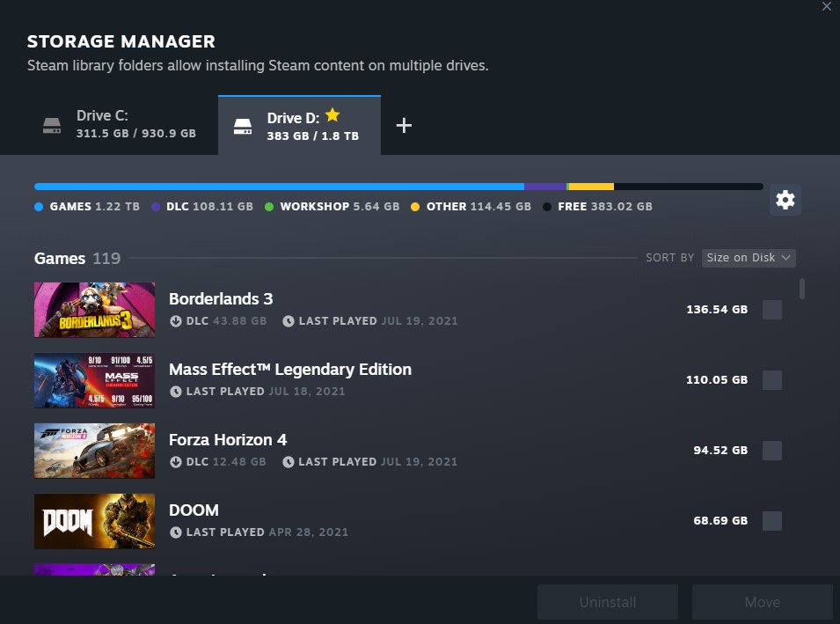Click Borderlands 3 DLC download icon

[x=176, y=321]
